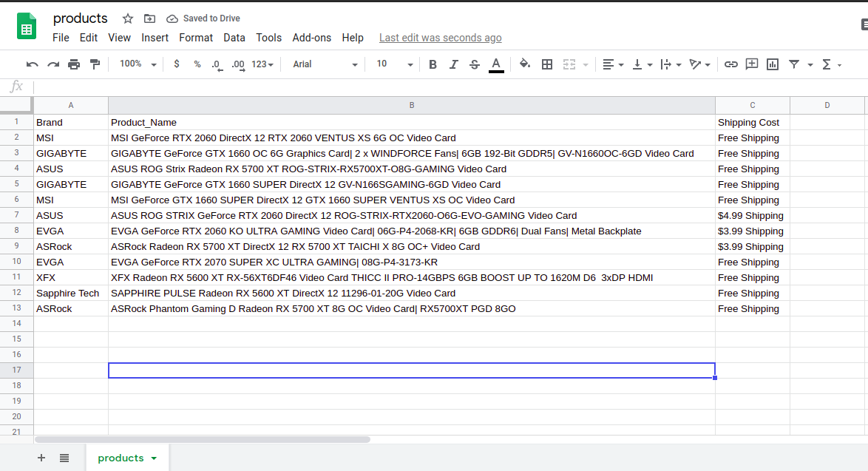Image resolution: width=868 pixels, height=471 pixels.
Task: Open the fill color picker
Action: pyautogui.click(x=525, y=64)
